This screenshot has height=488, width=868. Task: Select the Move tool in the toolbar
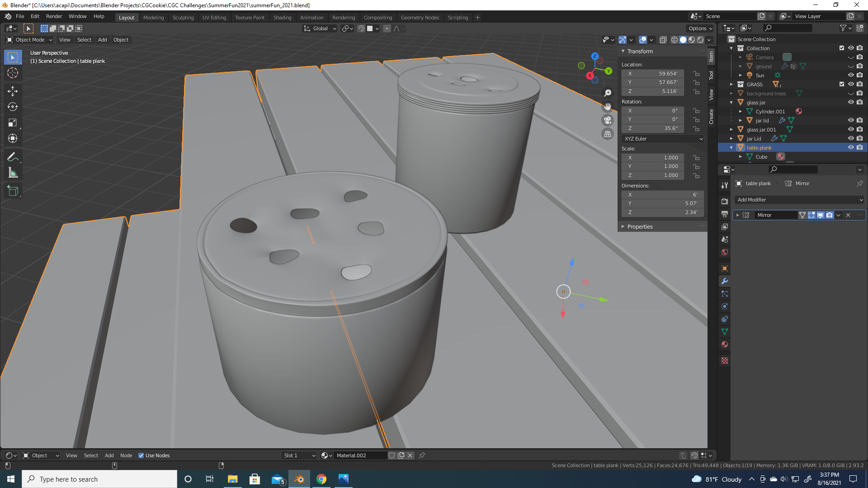[13, 91]
